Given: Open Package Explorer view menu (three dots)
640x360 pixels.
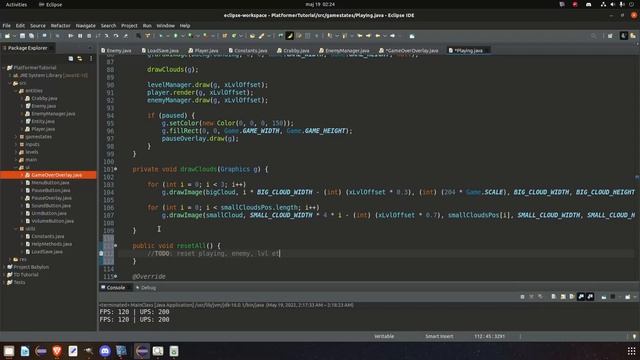Looking at the screenshot, I should pyautogui.click(x=91, y=59).
